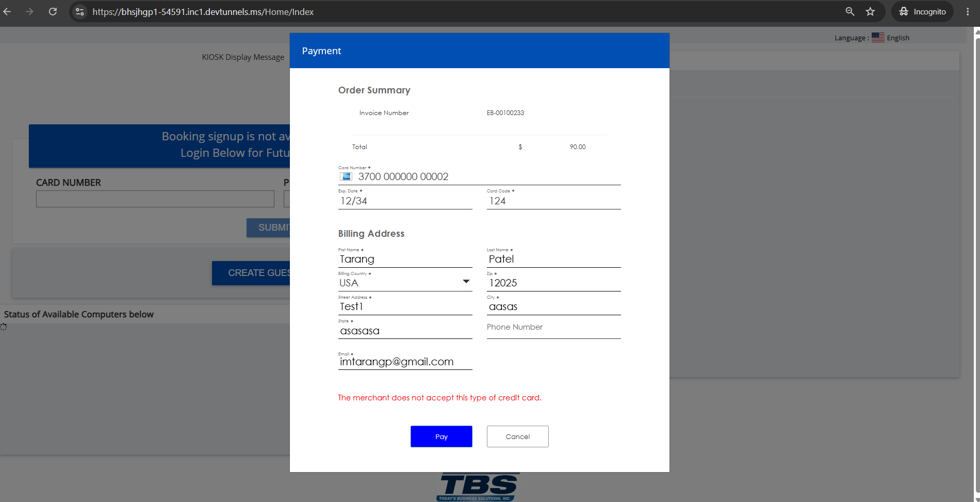The height and width of the screenshot is (502, 980).
Task: Reload the page
Action: [53, 11]
